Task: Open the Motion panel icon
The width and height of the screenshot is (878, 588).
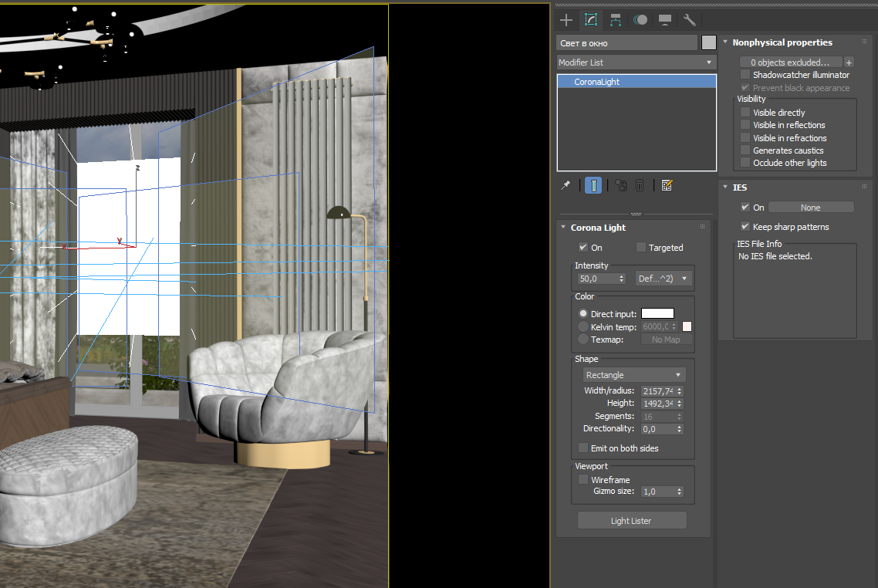Action: (x=640, y=20)
